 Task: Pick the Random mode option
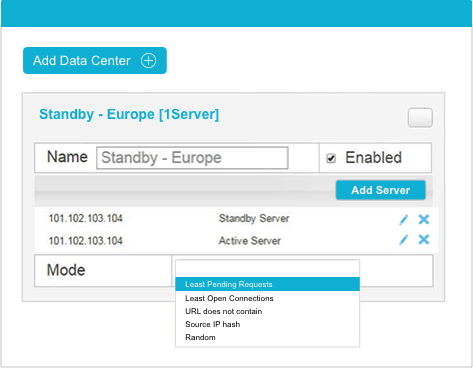tap(267, 337)
